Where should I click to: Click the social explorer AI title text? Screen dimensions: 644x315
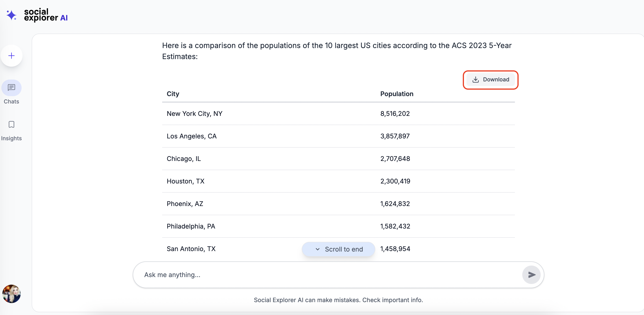coord(46,15)
